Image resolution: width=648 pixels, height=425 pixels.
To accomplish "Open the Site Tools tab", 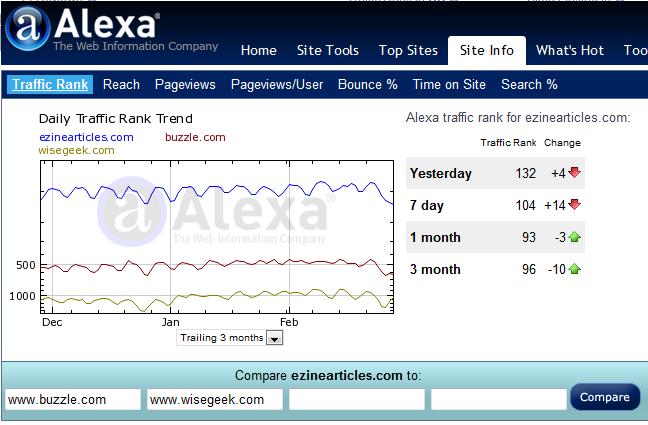I will 328,50.
